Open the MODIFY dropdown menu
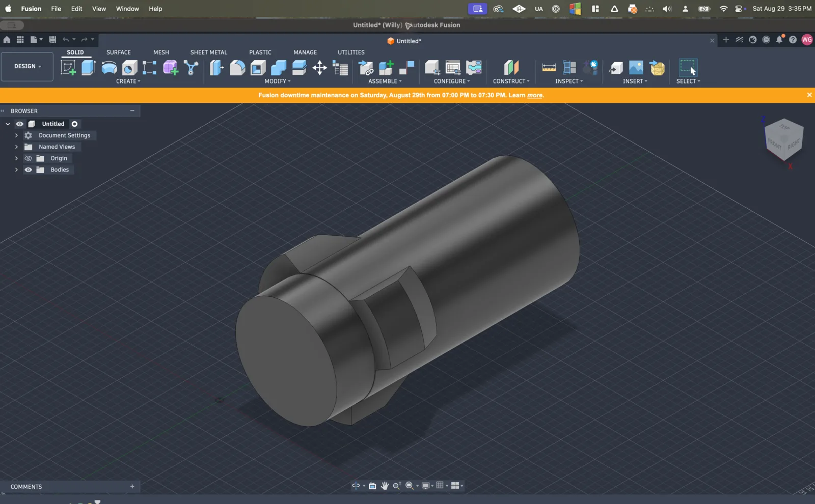Image resolution: width=815 pixels, height=504 pixels. point(278,81)
